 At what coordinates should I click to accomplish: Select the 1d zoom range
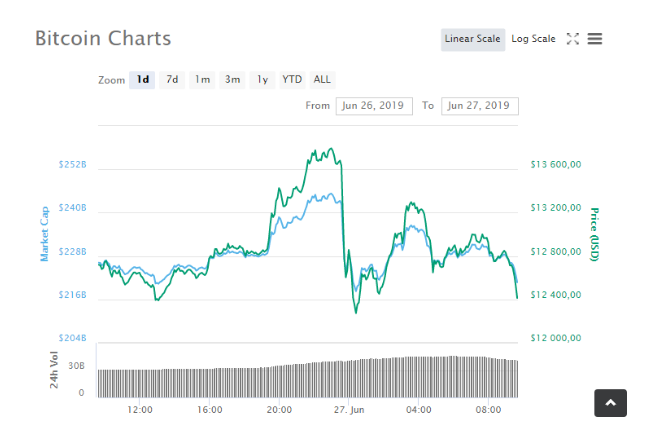[x=143, y=79]
